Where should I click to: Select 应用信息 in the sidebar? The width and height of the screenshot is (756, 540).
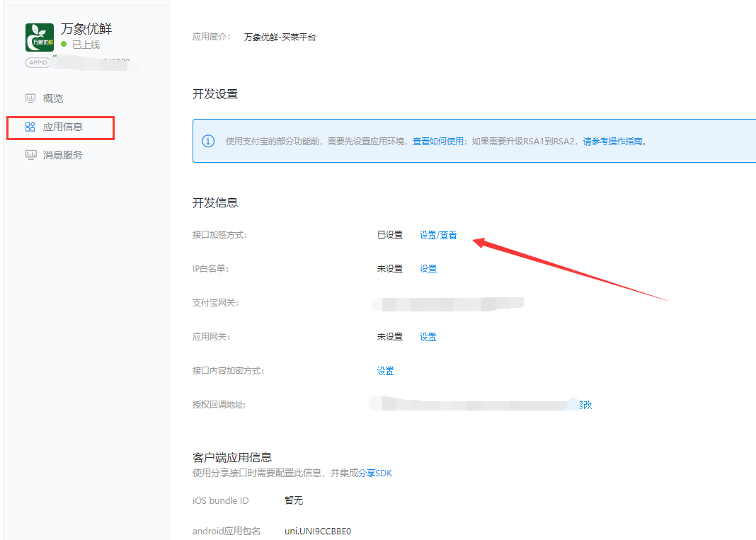[x=63, y=127]
